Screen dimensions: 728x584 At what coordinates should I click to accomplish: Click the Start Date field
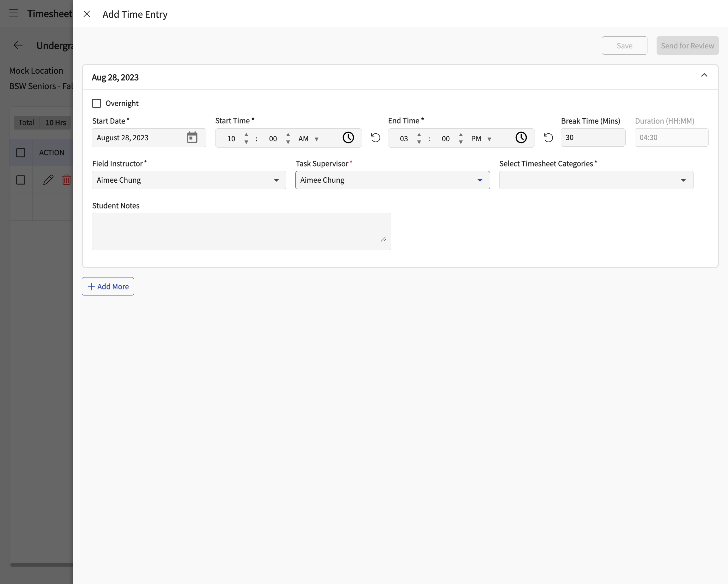click(149, 137)
